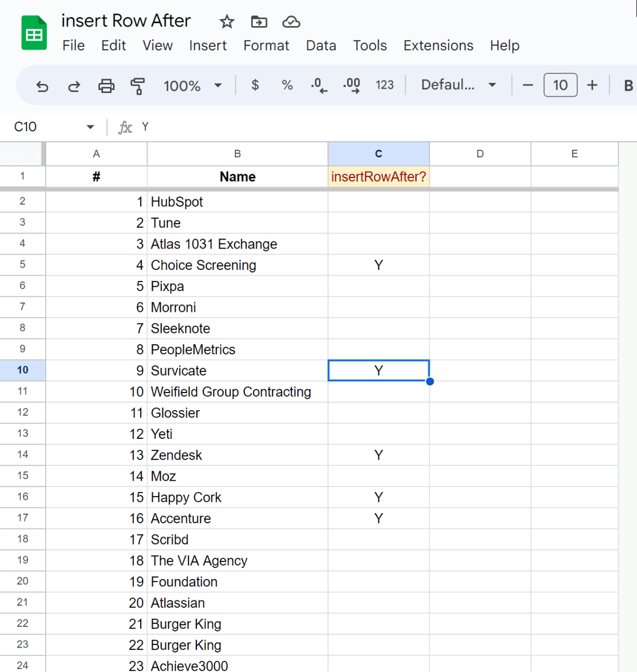The width and height of the screenshot is (637, 672).
Task: Select column C header
Action: click(x=378, y=154)
